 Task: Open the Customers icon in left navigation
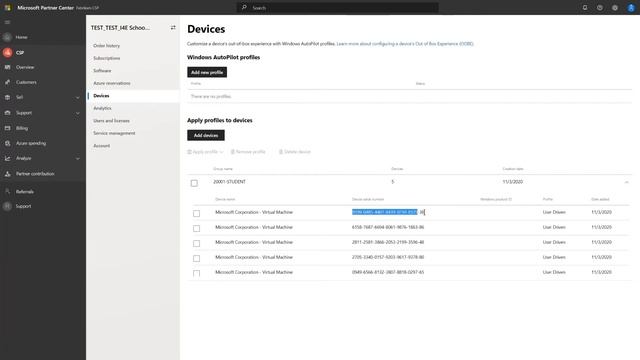click(x=7, y=82)
